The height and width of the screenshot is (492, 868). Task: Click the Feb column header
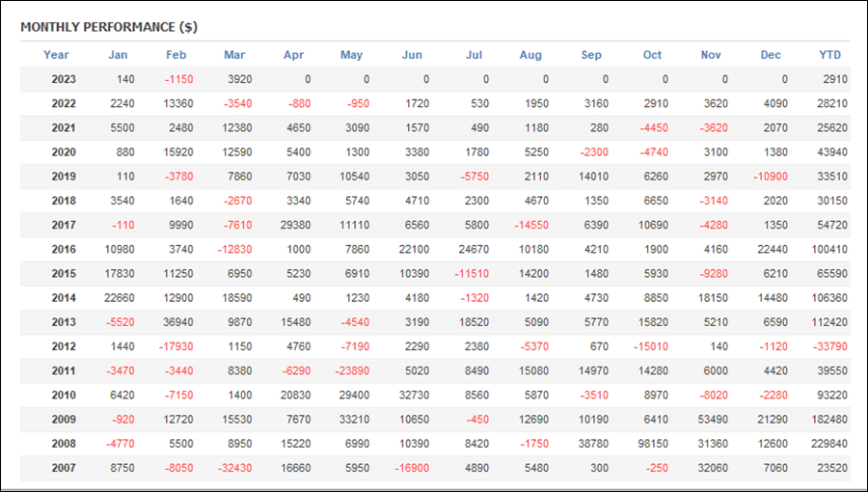(176, 55)
